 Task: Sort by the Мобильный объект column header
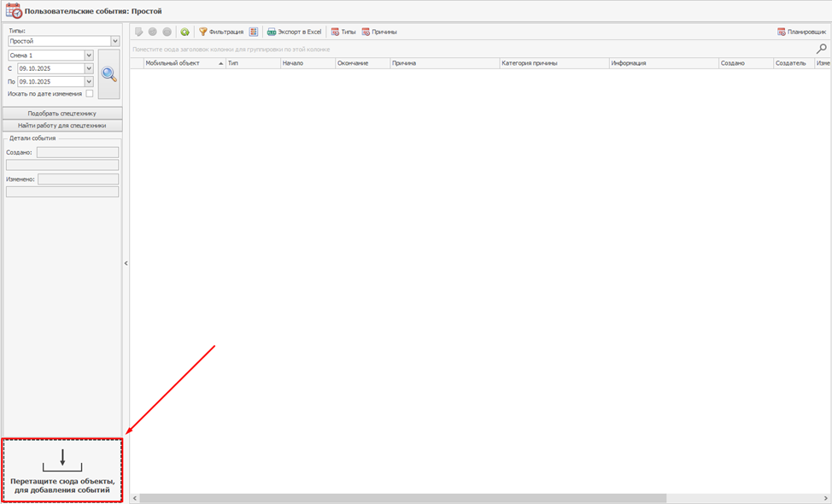pyautogui.click(x=179, y=63)
